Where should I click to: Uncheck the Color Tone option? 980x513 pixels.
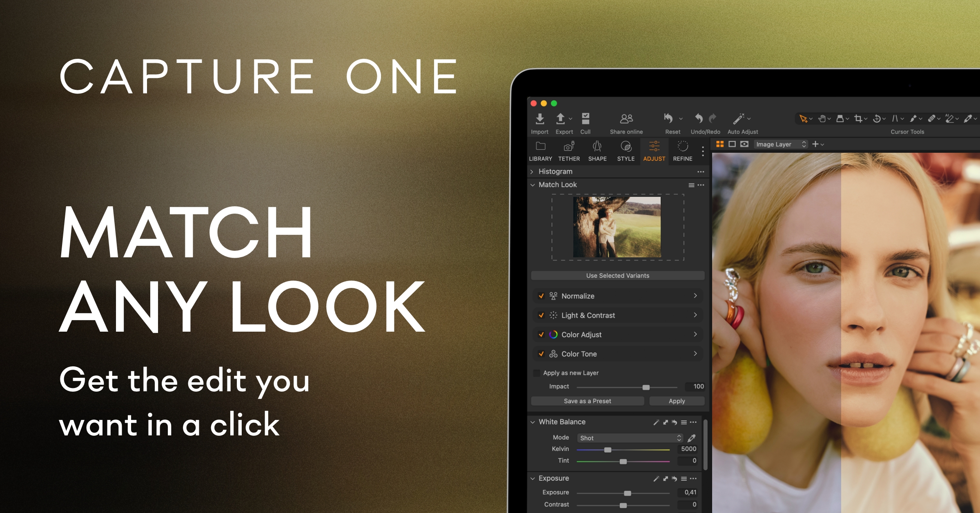click(x=541, y=354)
